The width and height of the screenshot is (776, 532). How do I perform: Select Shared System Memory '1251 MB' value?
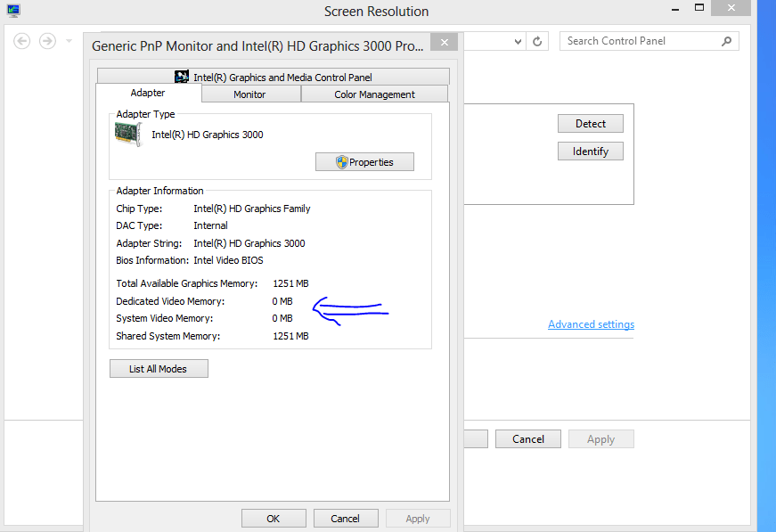[x=290, y=336]
